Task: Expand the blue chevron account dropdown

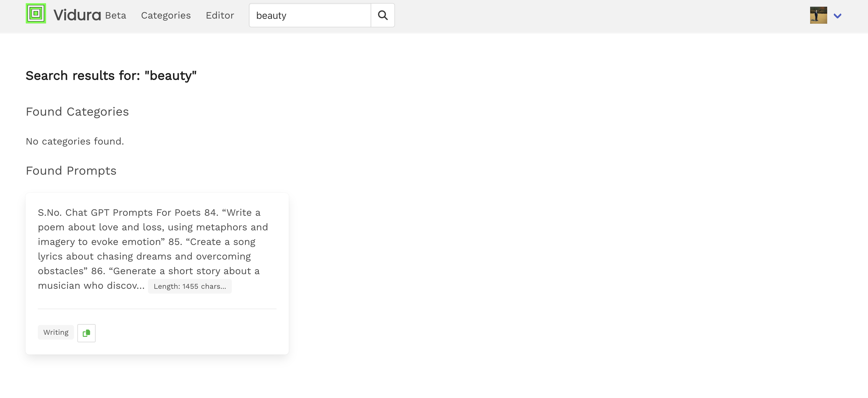Action: [837, 16]
